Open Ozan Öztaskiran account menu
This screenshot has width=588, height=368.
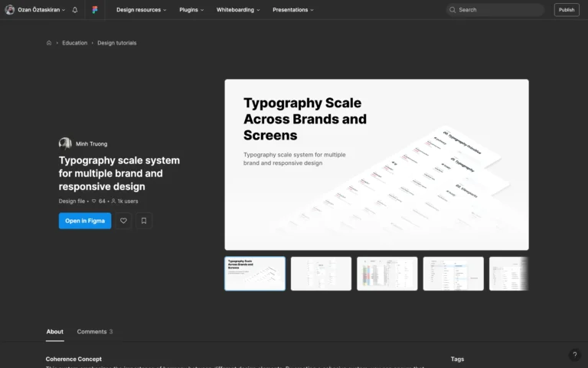point(35,10)
